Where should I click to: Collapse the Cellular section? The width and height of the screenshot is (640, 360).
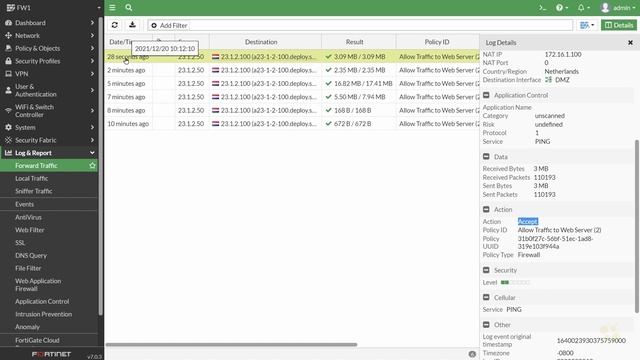[x=486, y=298]
